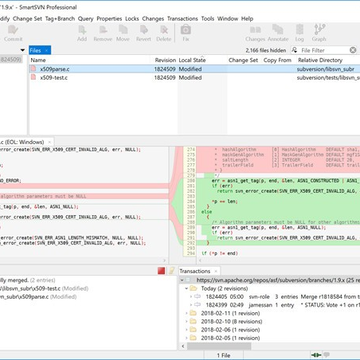The height and width of the screenshot is (360, 360).
Task: Close the Files tab
Action: point(47,51)
